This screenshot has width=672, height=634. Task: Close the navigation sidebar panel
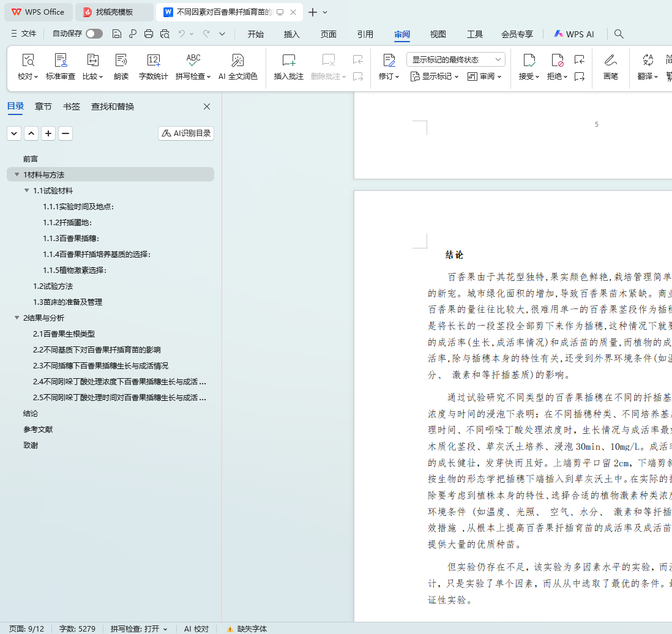pos(207,106)
